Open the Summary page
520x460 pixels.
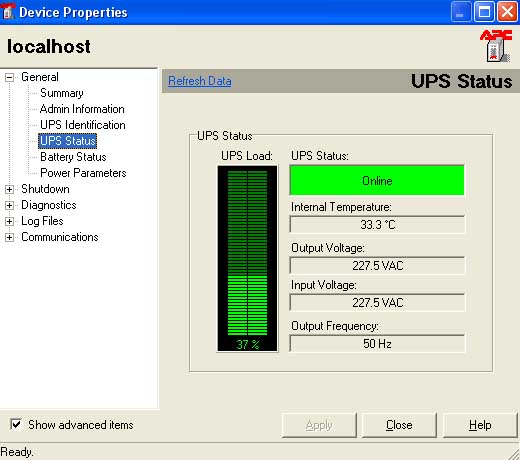coord(62,93)
